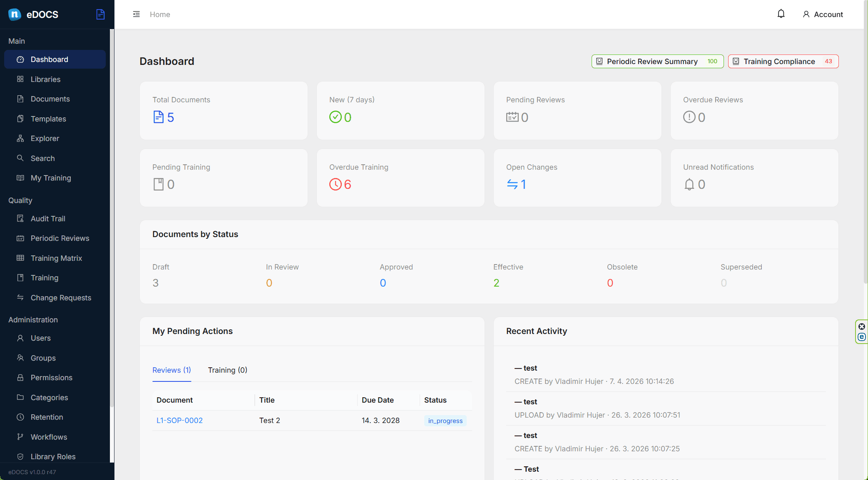Click the Change Requests arrows icon
Image resolution: width=868 pixels, height=480 pixels.
click(20, 297)
